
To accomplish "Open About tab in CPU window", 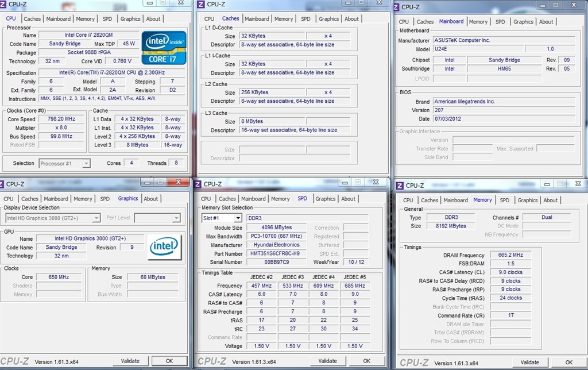I will 153,19.
